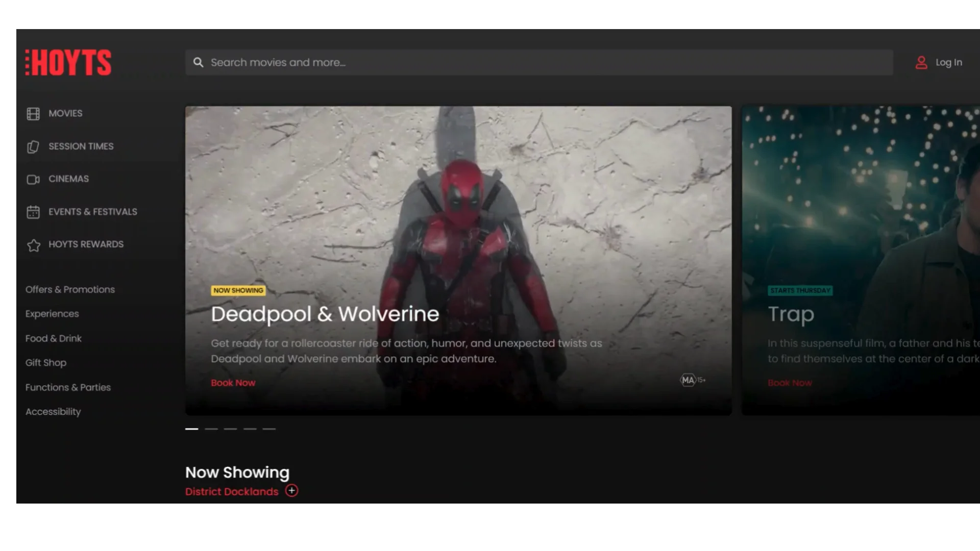Click the Events & Festivals calendar icon

pos(33,212)
